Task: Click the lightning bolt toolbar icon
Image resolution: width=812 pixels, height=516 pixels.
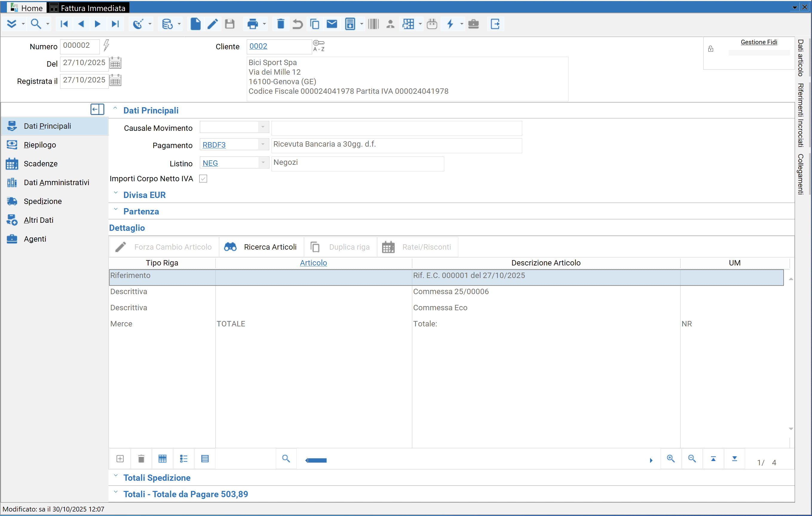Action: click(450, 24)
